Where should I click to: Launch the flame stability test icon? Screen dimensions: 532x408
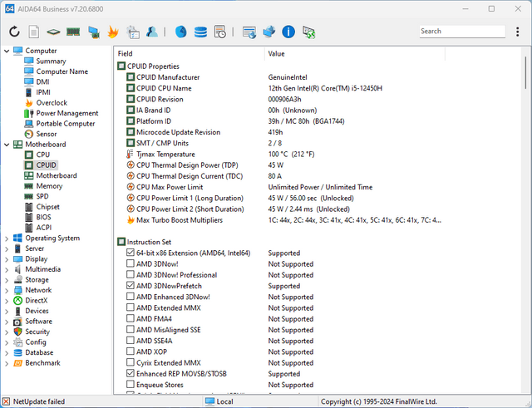[113, 32]
